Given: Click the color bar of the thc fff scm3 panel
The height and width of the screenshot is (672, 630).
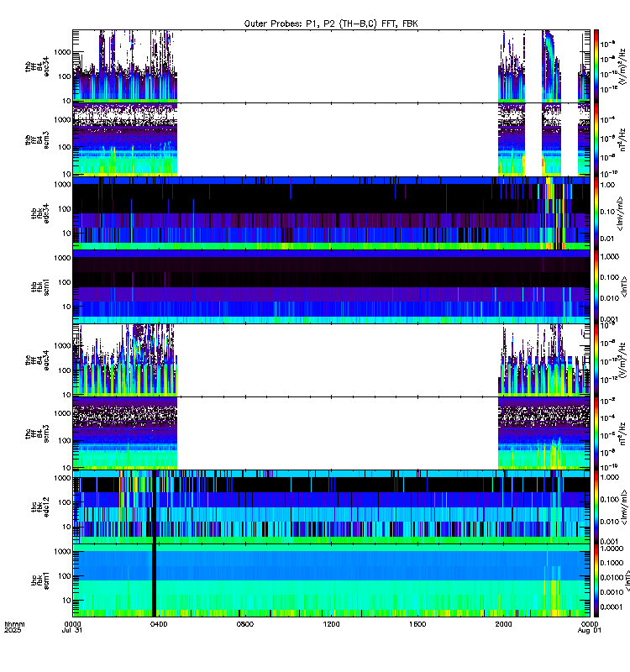Looking at the screenshot, I should (x=596, y=433).
